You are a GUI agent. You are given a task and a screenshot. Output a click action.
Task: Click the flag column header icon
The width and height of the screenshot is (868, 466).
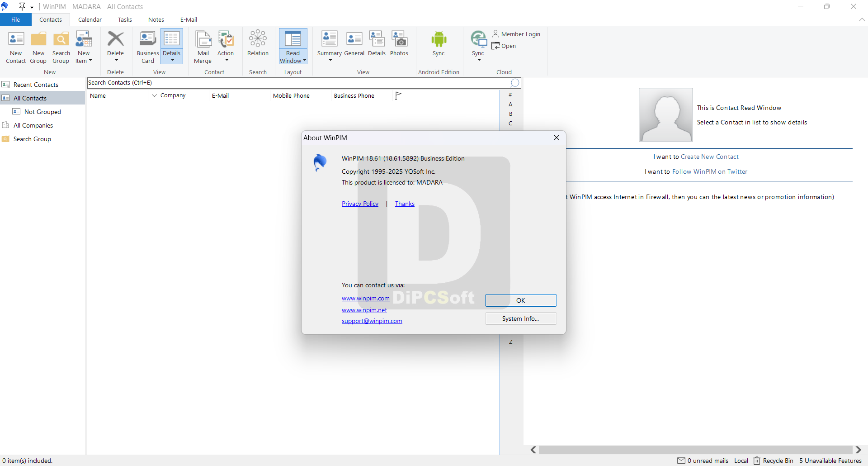coord(398,95)
